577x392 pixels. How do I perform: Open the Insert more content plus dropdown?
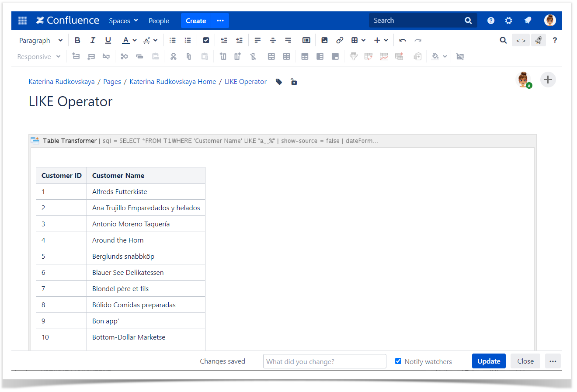[381, 40]
